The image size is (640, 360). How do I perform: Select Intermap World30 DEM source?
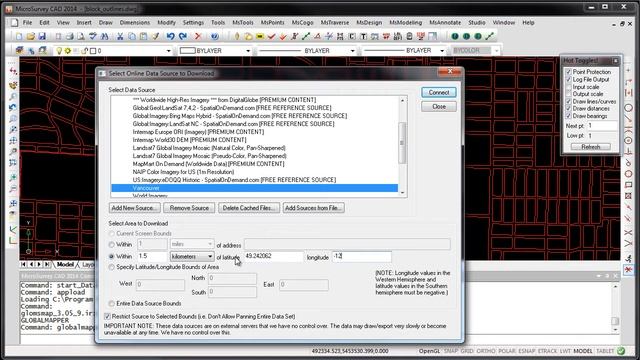[x=189, y=140]
